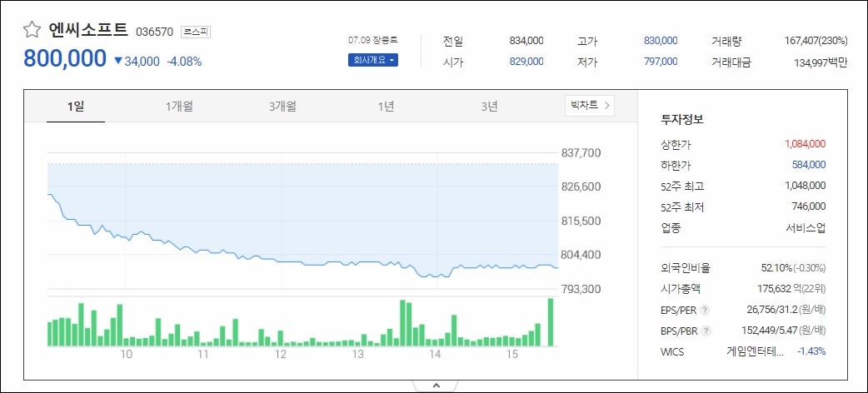
Task: Click the 코스피 market badge
Action: click(196, 32)
